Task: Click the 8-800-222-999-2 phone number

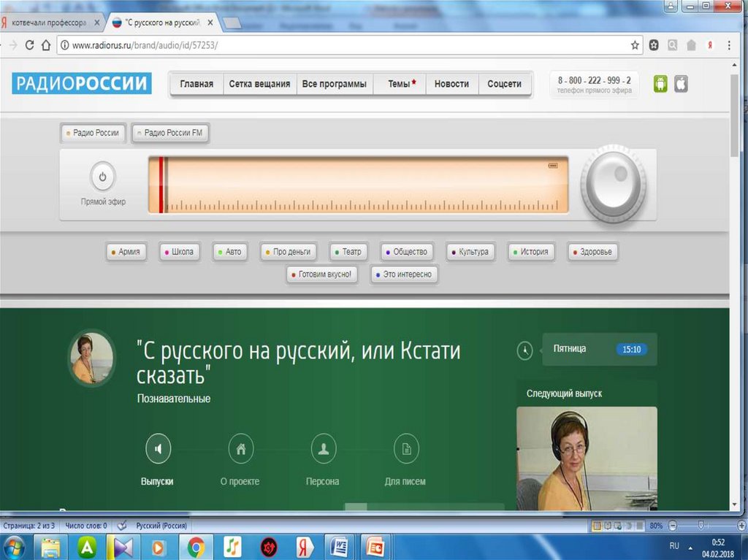Action: [x=595, y=80]
